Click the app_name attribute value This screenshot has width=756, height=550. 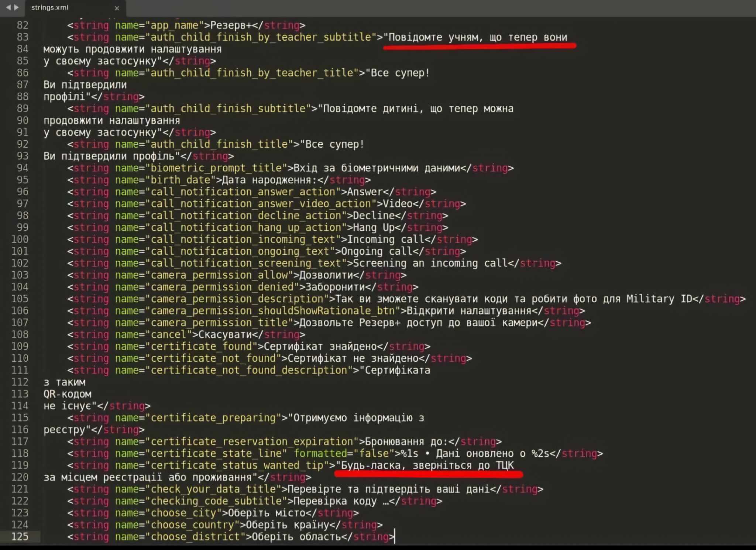point(174,25)
